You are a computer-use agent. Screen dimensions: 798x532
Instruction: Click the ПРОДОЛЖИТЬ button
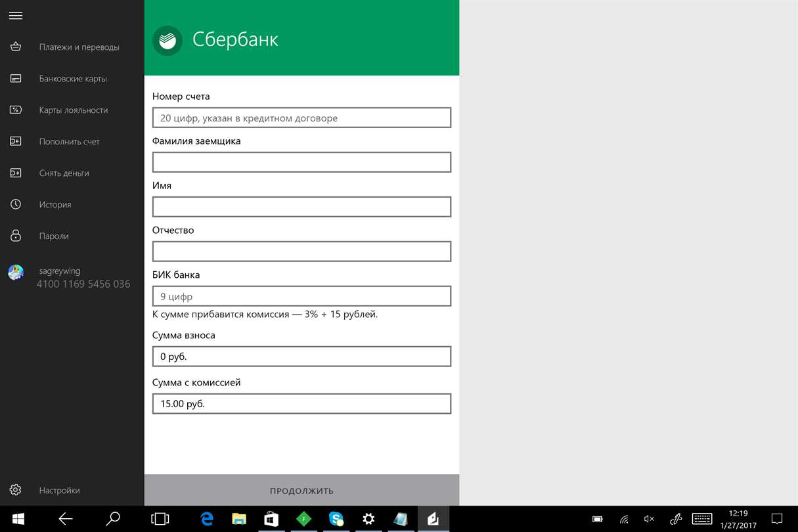(301, 491)
